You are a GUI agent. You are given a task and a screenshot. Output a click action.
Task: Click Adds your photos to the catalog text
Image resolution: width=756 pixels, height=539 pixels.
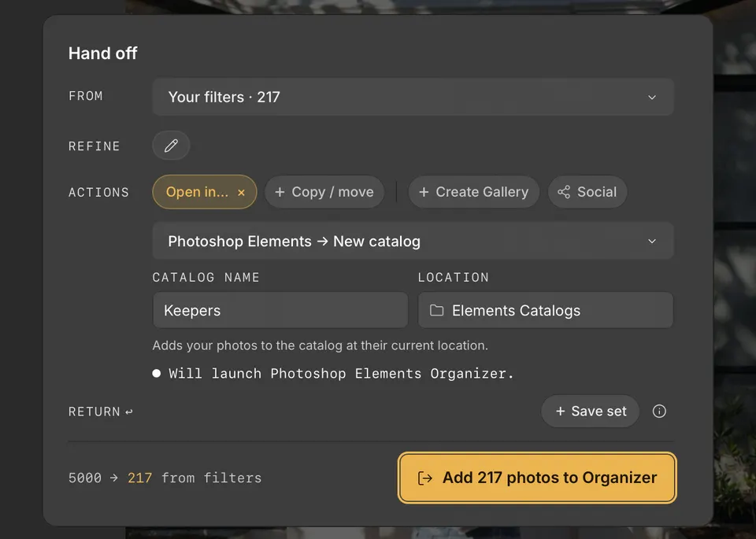click(321, 345)
